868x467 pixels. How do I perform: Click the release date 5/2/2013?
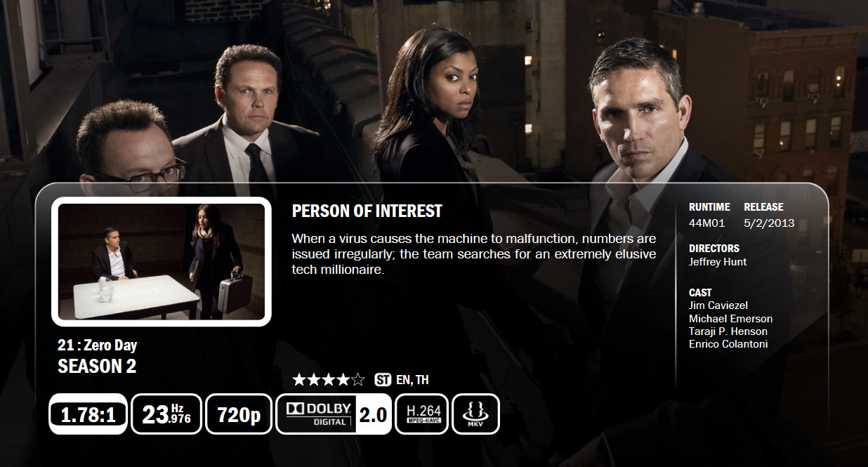click(769, 223)
